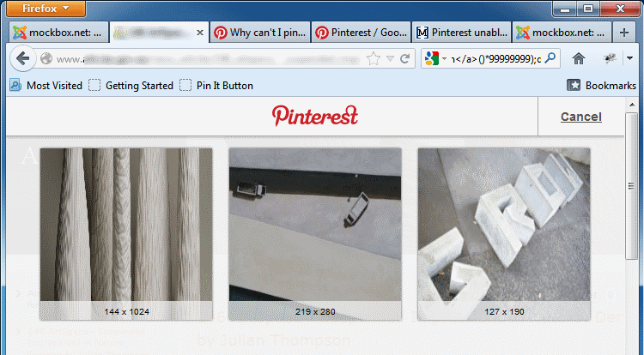Open Getting Started bookmark
The image size is (644, 355).
coord(131,85)
